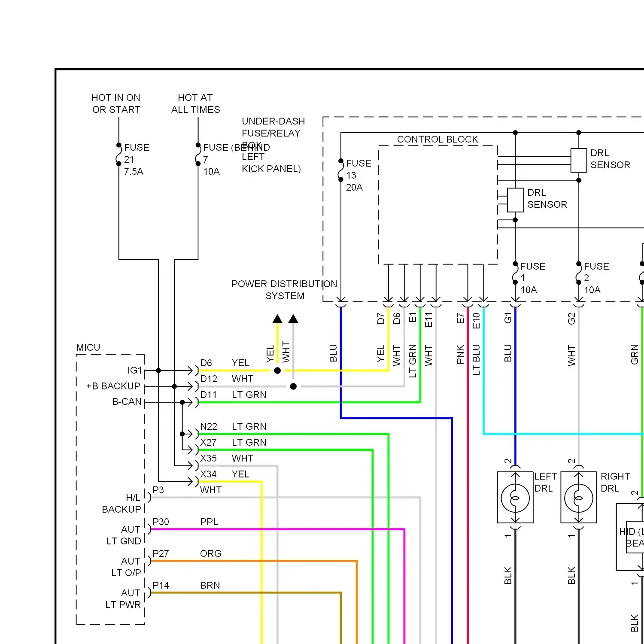The height and width of the screenshot is (644, 644).
Task: Click the arrowhead atop the yellow YEL wire
Action: [277, 319]
